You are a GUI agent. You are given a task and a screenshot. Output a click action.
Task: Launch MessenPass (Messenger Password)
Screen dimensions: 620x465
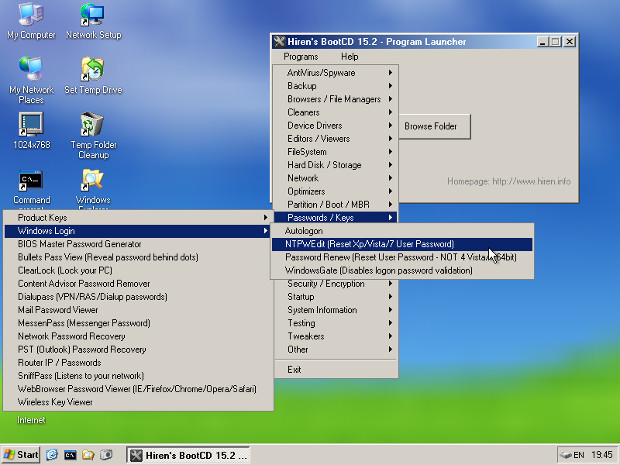pyautogui.click(x=138, y=323)
